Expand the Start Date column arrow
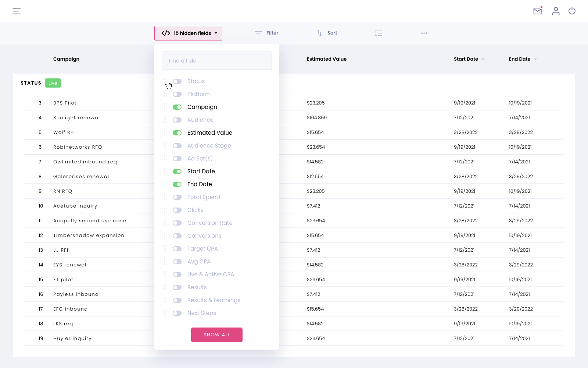Image resolution: width=588 pixels, height=368 pixels. [x=483, y=59]
